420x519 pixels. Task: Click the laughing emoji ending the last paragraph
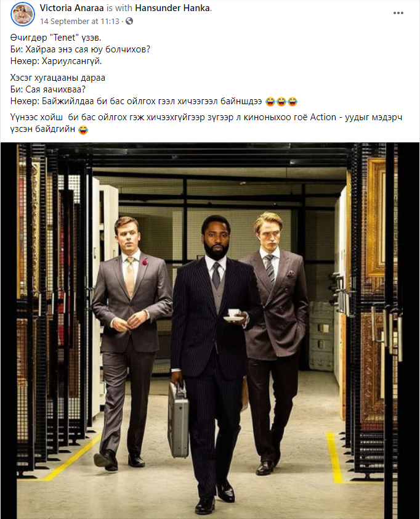(83, 129)
